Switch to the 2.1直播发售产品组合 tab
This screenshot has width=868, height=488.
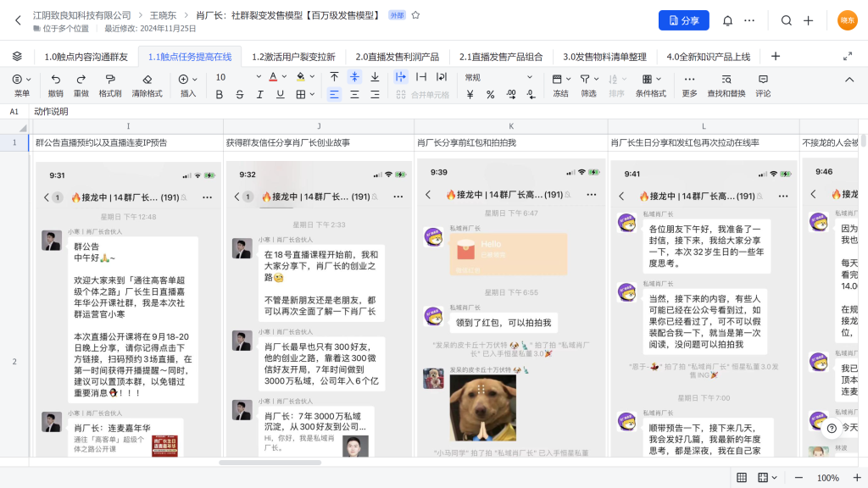501,57
